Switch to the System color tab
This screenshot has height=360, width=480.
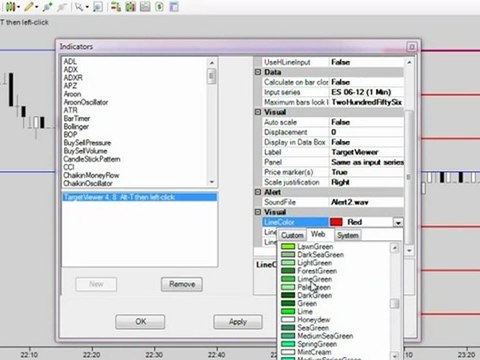pyautogui.click(x=348, y=235)
